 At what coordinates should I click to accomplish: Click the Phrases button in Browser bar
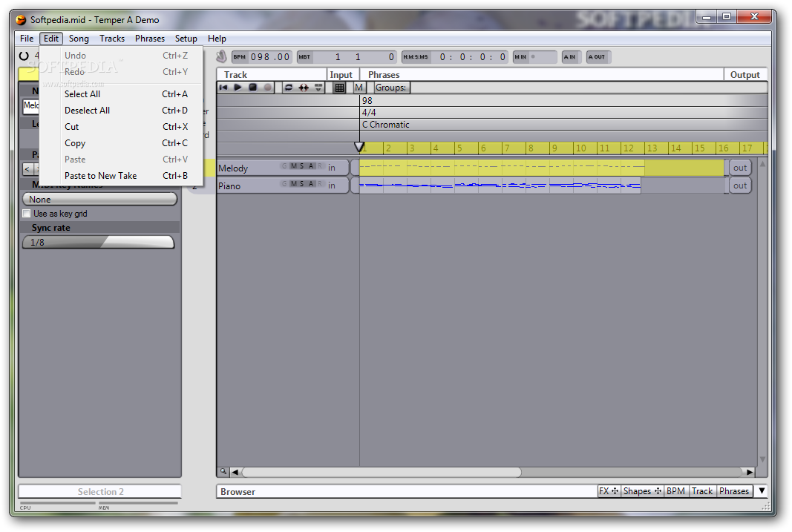coord(734,490)
